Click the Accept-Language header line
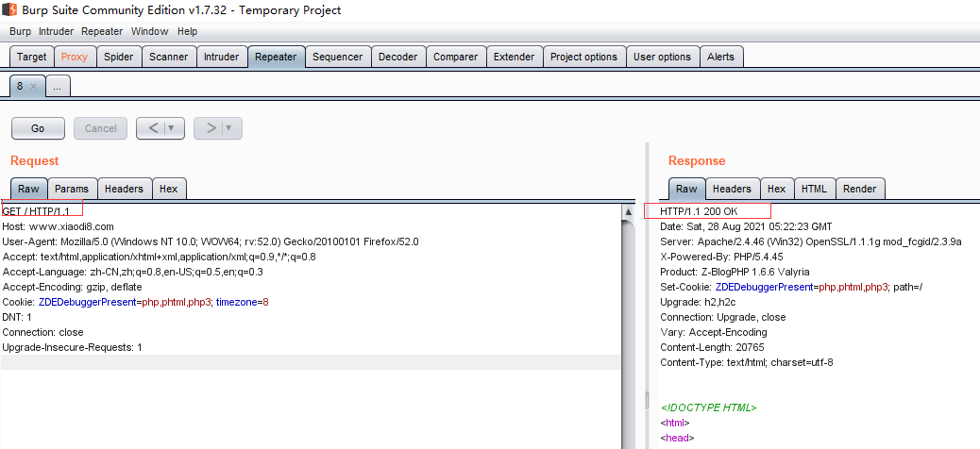This screenshot has width=980, height=449. tap(132, 272)
